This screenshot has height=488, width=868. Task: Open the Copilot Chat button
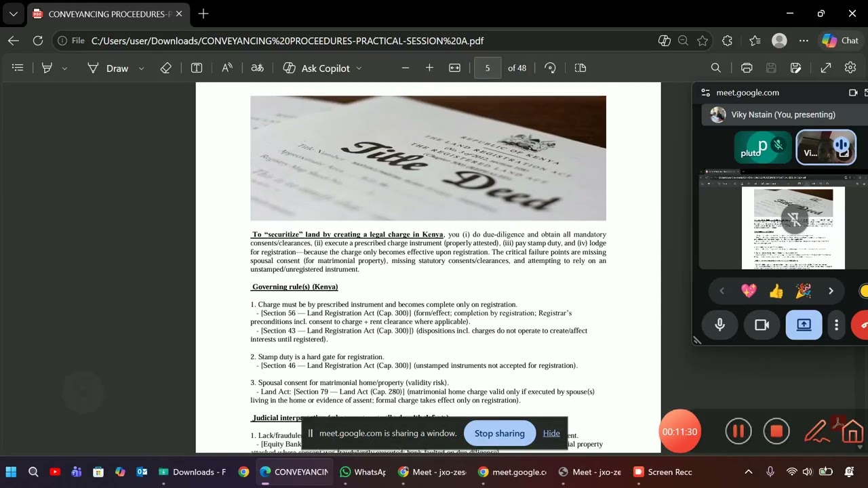pos(841,41)
